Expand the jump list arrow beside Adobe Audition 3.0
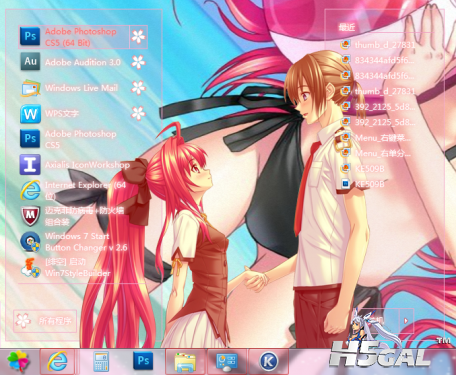Image resolution: width=456 pixels, height=375 pixels. click(138, 62)
